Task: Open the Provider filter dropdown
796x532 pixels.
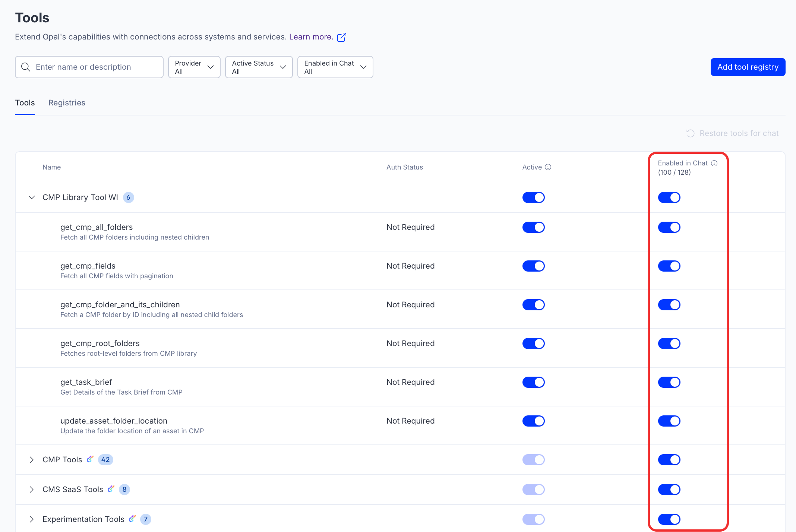Action: (194, 67)
